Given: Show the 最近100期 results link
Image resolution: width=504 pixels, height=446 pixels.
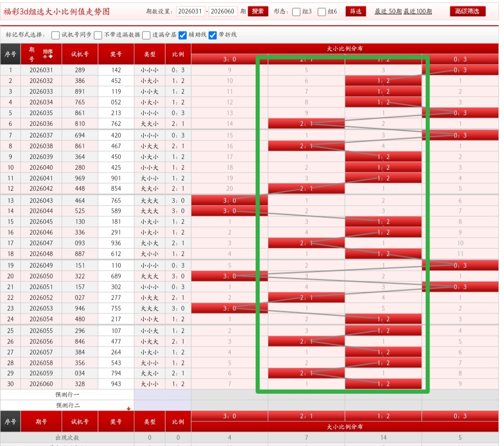Looking at the screenshot, I should [418, 12].
